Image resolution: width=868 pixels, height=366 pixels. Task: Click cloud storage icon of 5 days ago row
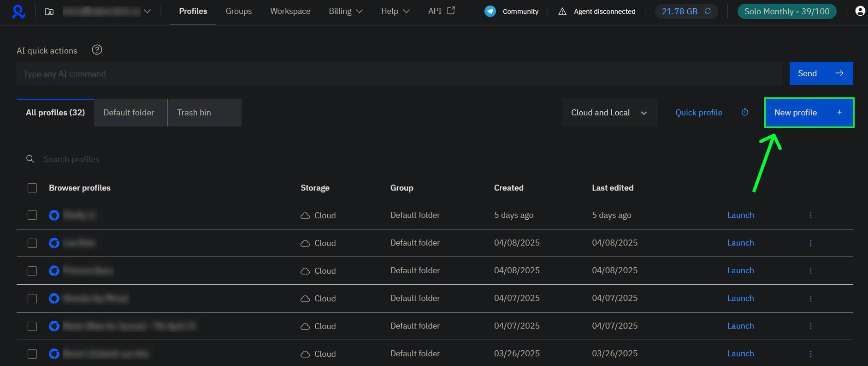305,216
